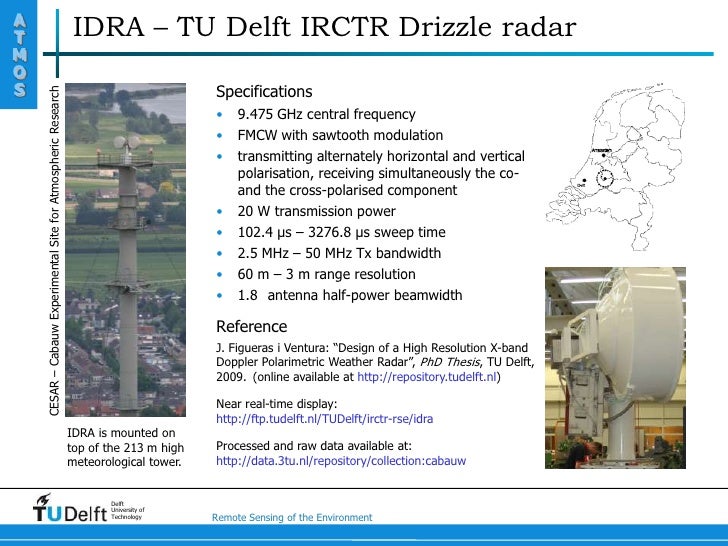Click the italic 'PhD Thesis' text
This screenshot has width=728, height=546.
point(449,362)
